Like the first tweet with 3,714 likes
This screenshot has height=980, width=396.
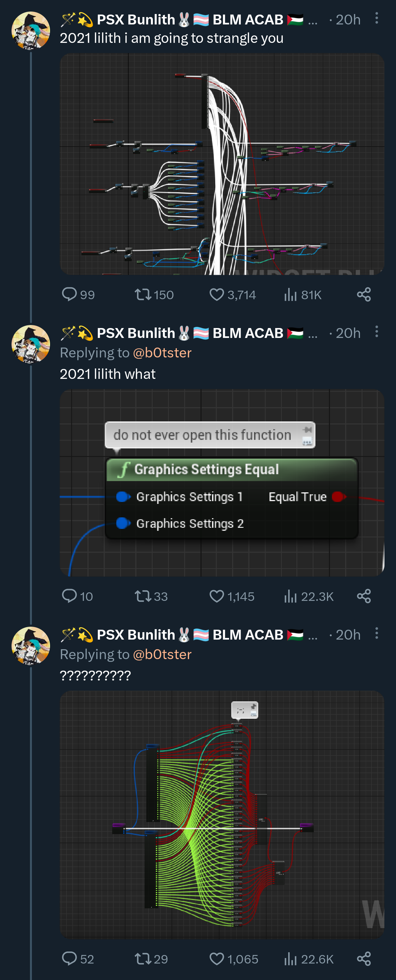point(217,295)
